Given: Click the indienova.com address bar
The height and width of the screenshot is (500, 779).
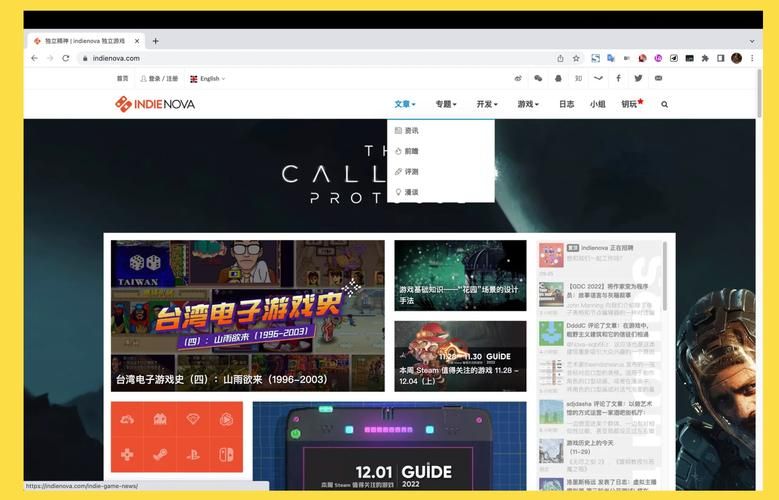Looking at the screenshot, I should coord(318,58).
